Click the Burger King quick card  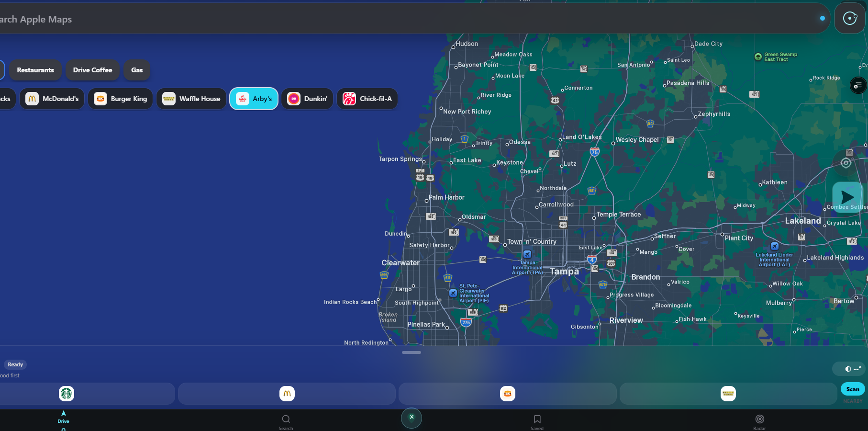508,394
